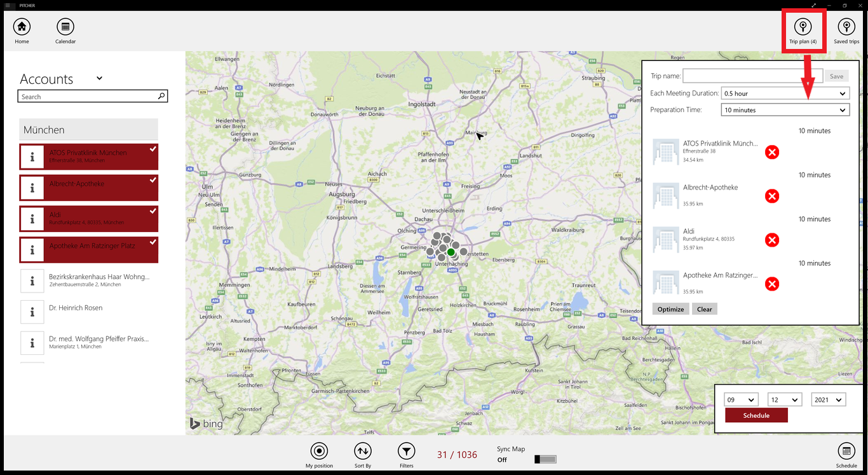Click the My position icon

point(319,451)
